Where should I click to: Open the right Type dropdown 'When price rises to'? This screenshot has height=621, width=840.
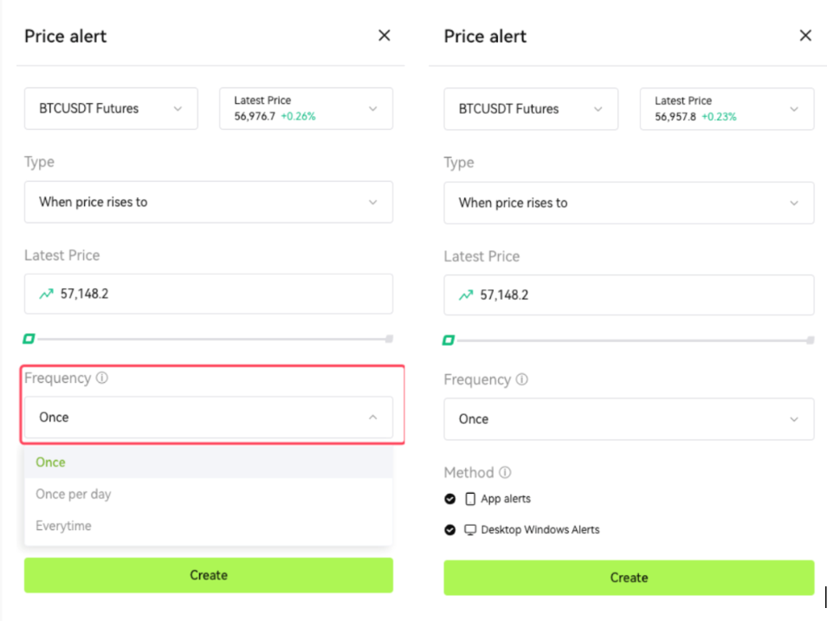click(x=629, y=203)
